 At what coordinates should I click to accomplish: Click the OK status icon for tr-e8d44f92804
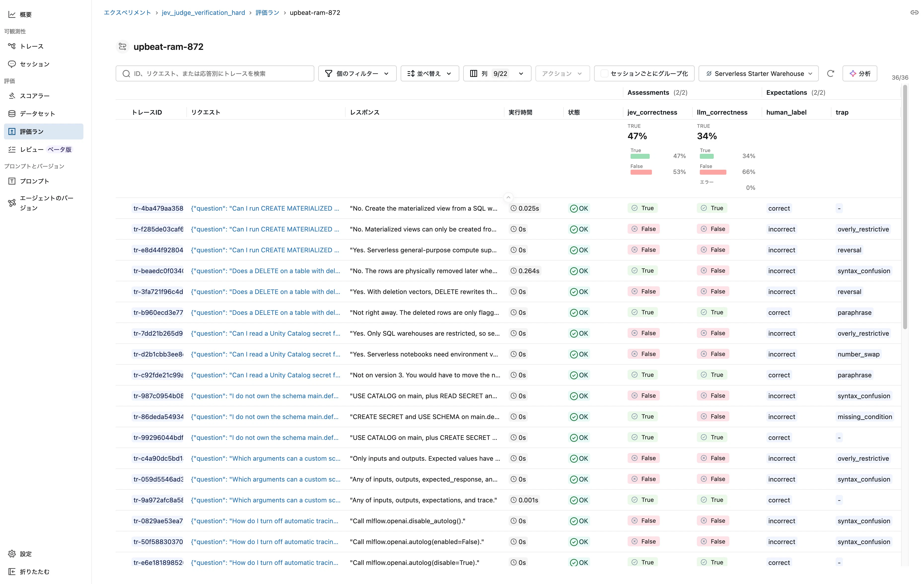pos(574,250)
